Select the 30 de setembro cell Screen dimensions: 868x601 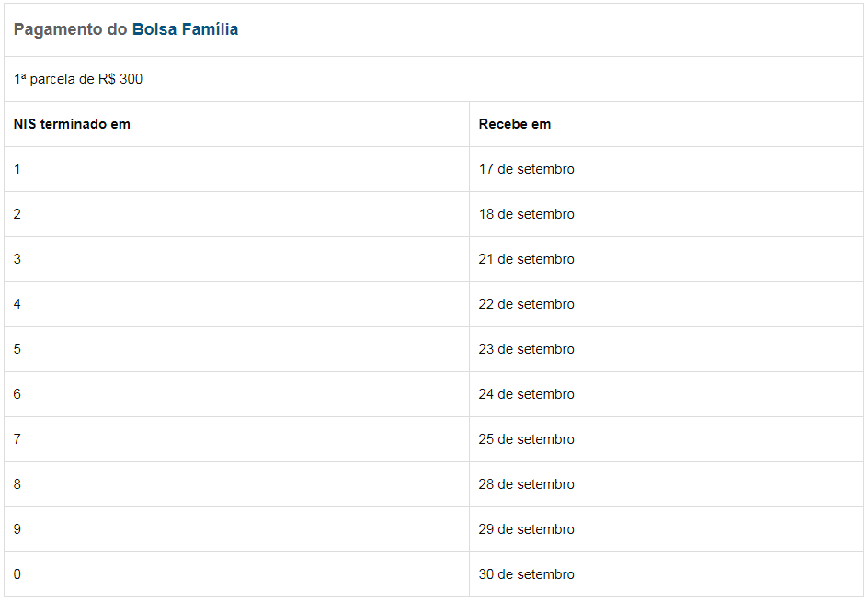pyautogui.click(x=667, y=574)
